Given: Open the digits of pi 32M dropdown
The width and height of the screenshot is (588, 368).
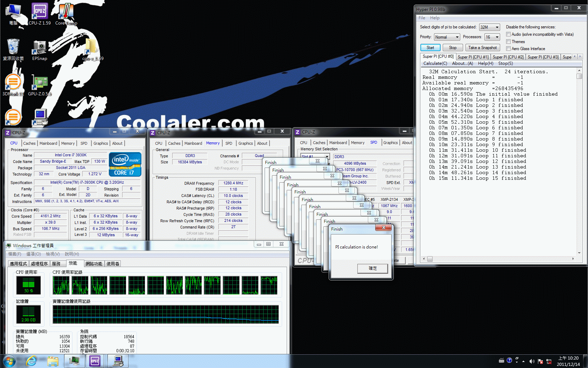Looking at the screenshot, I should pyautogui.click(x=489, y=27).
